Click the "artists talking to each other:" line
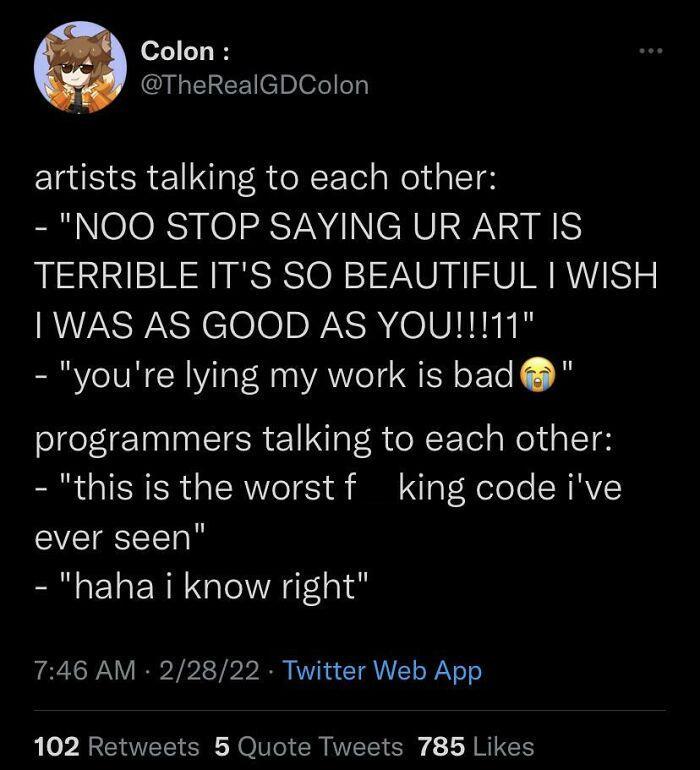 pos(266,177)
